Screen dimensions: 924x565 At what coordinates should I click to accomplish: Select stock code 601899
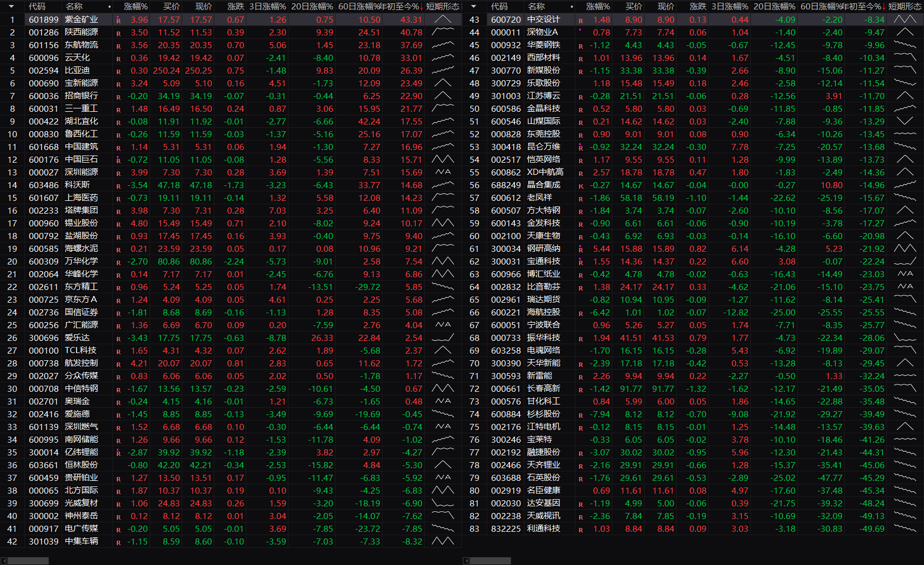(x=44, y=19)
